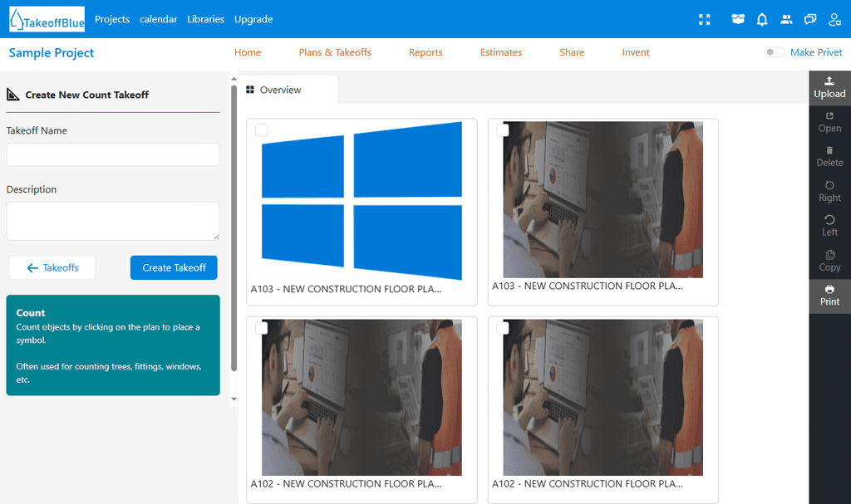Click the panel scroll down arrow

click(234, 399)
